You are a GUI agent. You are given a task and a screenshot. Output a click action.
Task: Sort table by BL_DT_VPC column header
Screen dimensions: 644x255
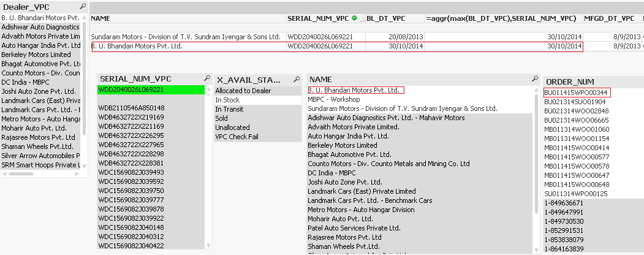coord(386,18)
